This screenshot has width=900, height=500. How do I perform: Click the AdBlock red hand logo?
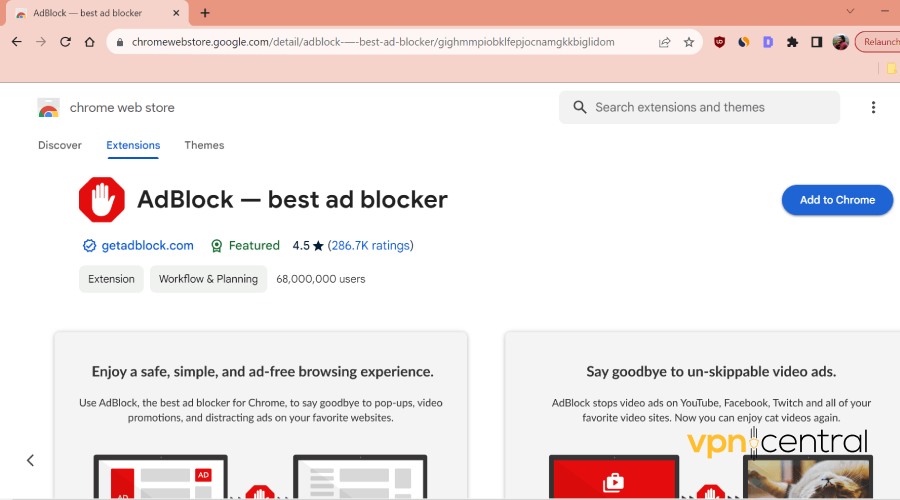pyautogui.click(x=102, y=199)
